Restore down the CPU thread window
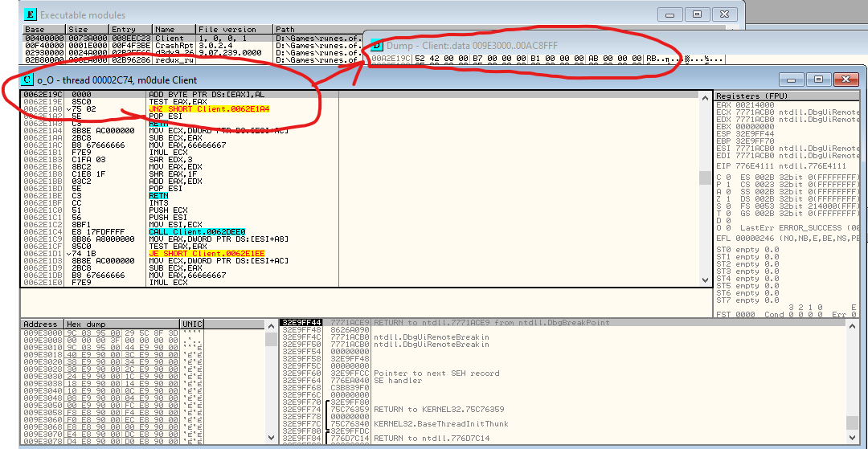Viewport: 868px width, 449px height. coord(818,80)
